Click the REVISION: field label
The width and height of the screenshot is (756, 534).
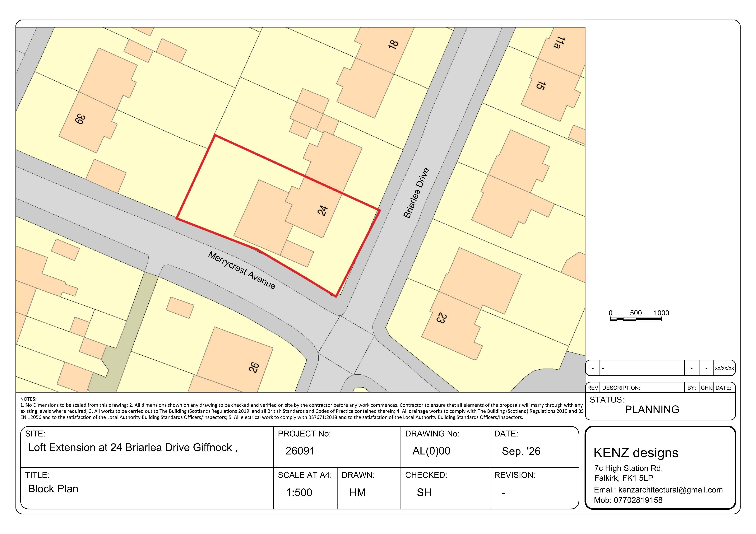[515, 475]
